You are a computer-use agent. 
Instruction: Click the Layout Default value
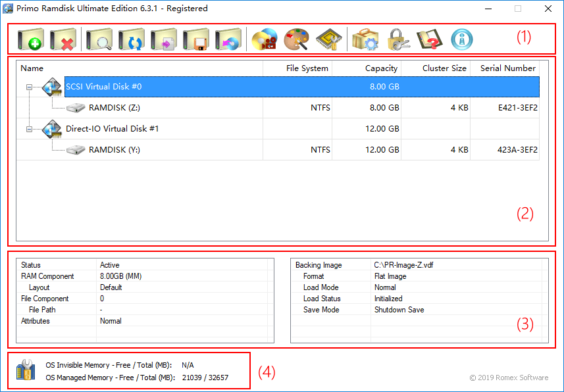click(111, 287)
